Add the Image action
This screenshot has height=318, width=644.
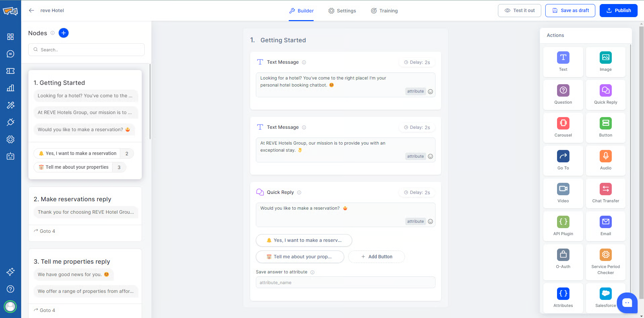point(605,62)
